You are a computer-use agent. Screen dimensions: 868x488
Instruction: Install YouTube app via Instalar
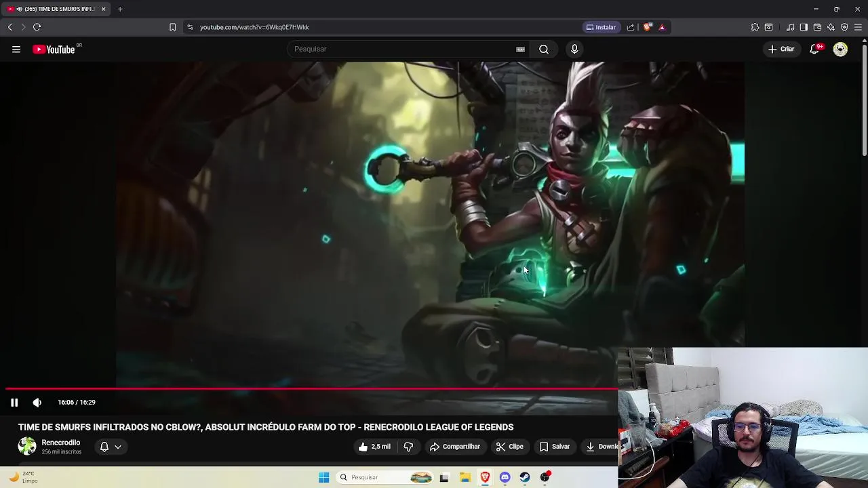pos(601,27)
